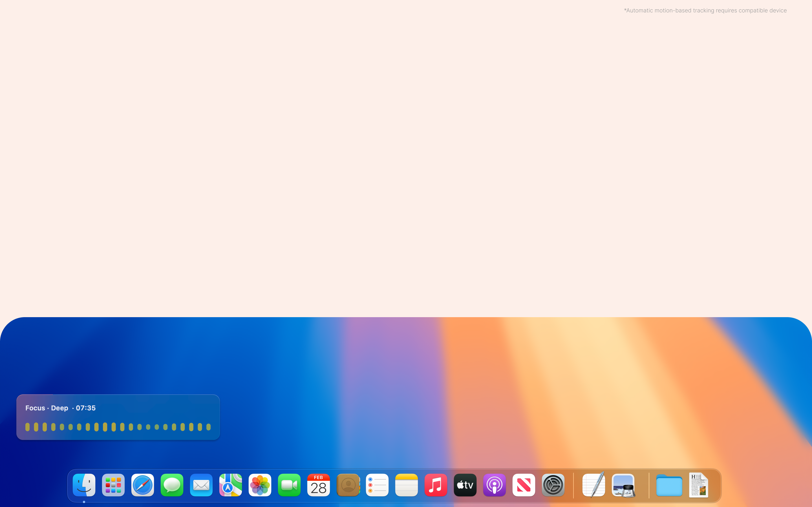The image size is (812, 507).
Task: Open Apple News
Action: [524, 485]
